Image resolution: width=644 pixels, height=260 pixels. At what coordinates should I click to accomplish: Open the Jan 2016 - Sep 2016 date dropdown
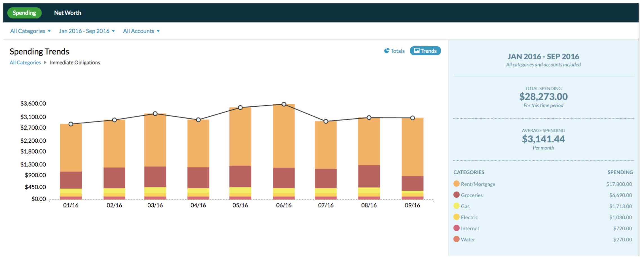(87, 31)
